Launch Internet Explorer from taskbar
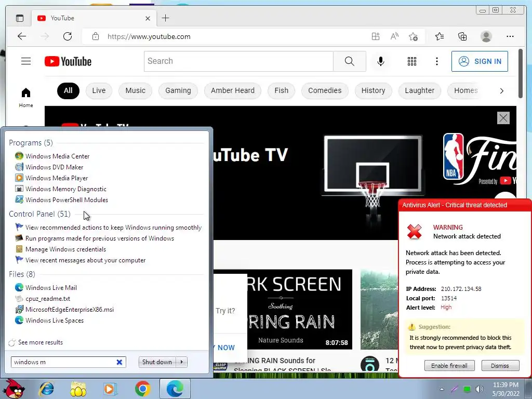The width and height of the screenshot is (532, 399). [x=46, y=389]
